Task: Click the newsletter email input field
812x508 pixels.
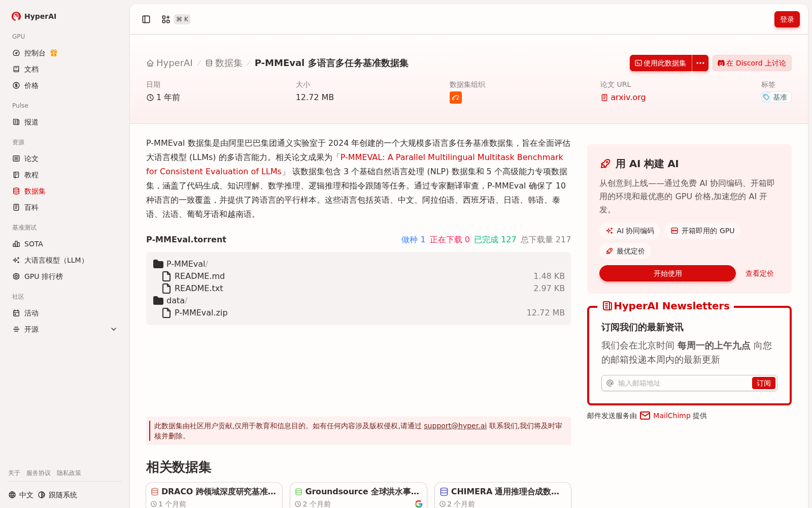Action: pos(682,383)
